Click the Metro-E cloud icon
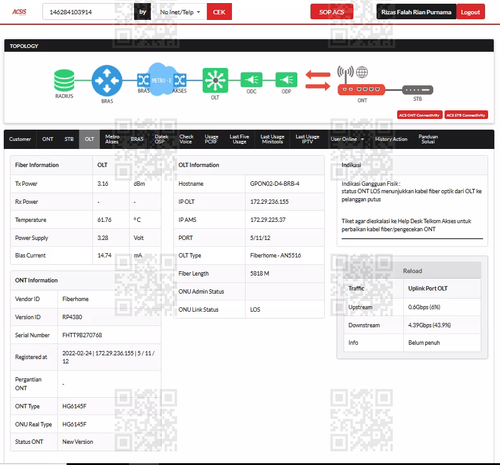The image size is (500, 465). click(x=161, y=79)
